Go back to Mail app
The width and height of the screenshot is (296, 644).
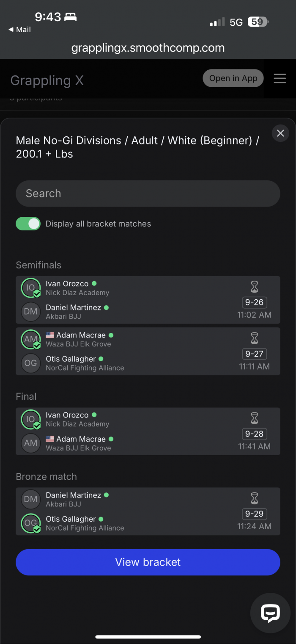(20, 30)
